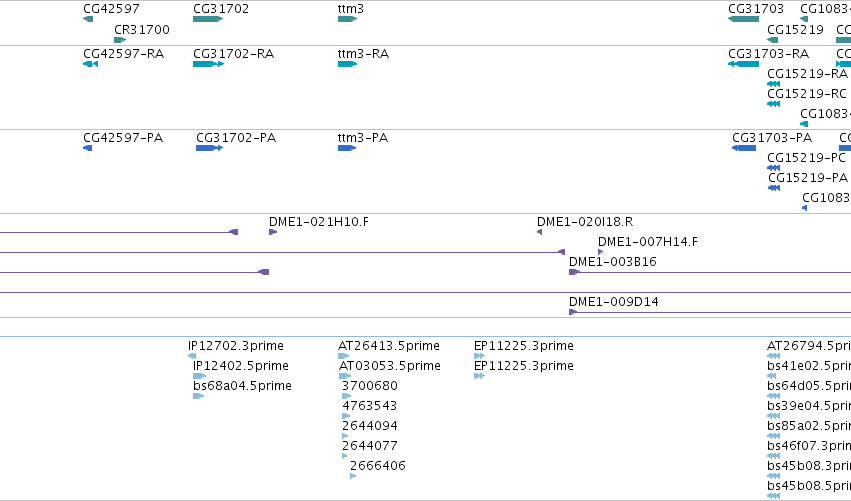Click the CG31702 gene arrow glyph
Screen dimensions: 851x501
[208, 19]
